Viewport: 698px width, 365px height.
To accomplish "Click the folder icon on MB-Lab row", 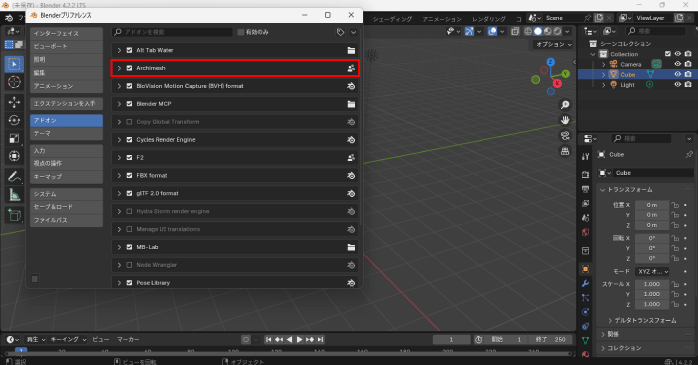I will tap(351, 247).
